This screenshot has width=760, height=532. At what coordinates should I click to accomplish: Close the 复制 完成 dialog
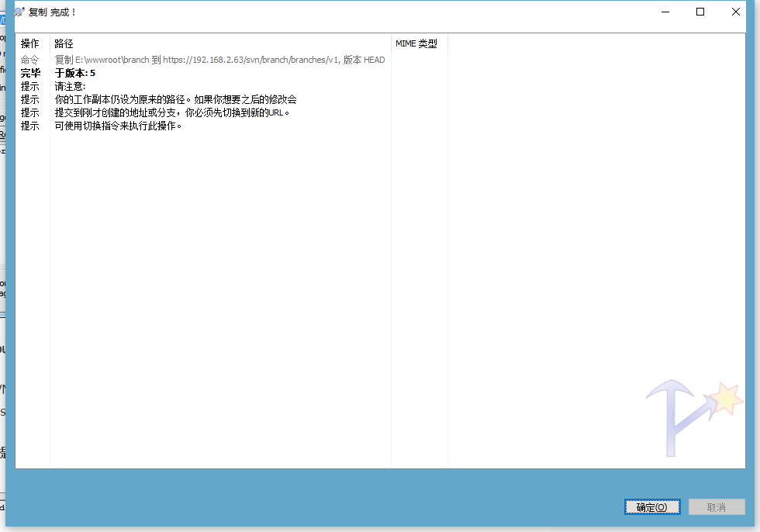coord(735,12)
